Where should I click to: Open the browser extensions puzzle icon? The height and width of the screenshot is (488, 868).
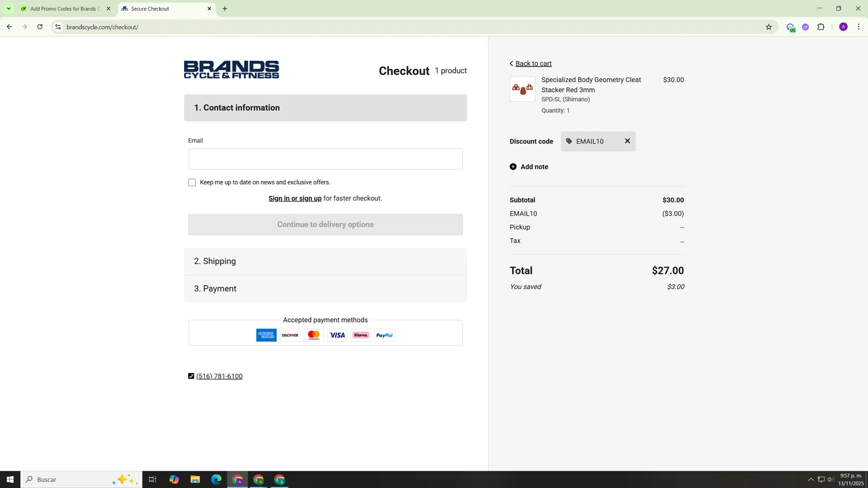point(821,27)
